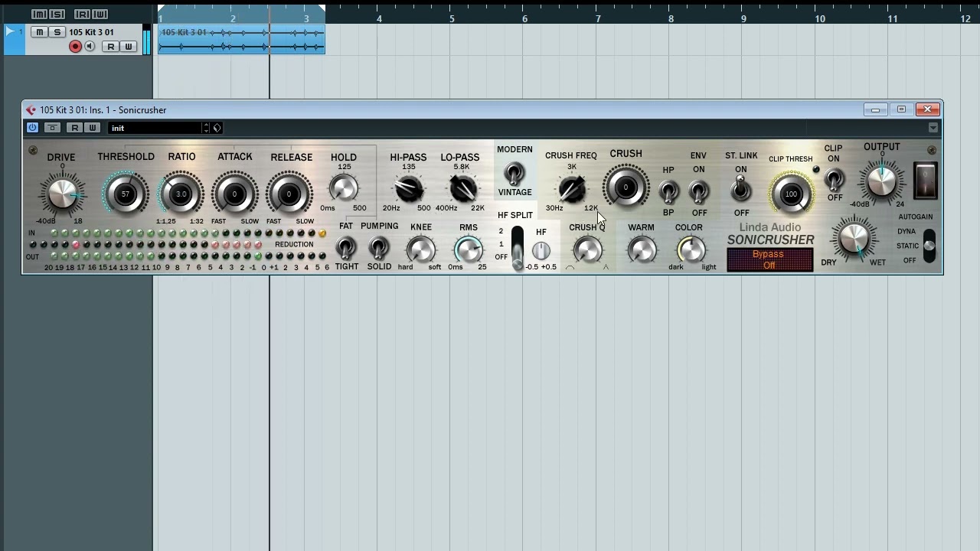Enable write automation on the track
The height and width of the screenshot is (551, 980).
(x=128, y=47)
